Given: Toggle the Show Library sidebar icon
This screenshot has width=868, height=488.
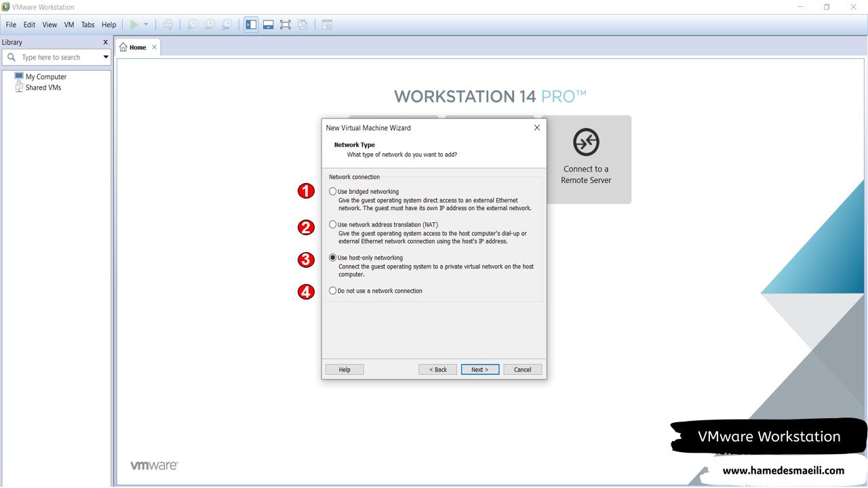Looking at the screenshot, I should [x=252, y=24].
